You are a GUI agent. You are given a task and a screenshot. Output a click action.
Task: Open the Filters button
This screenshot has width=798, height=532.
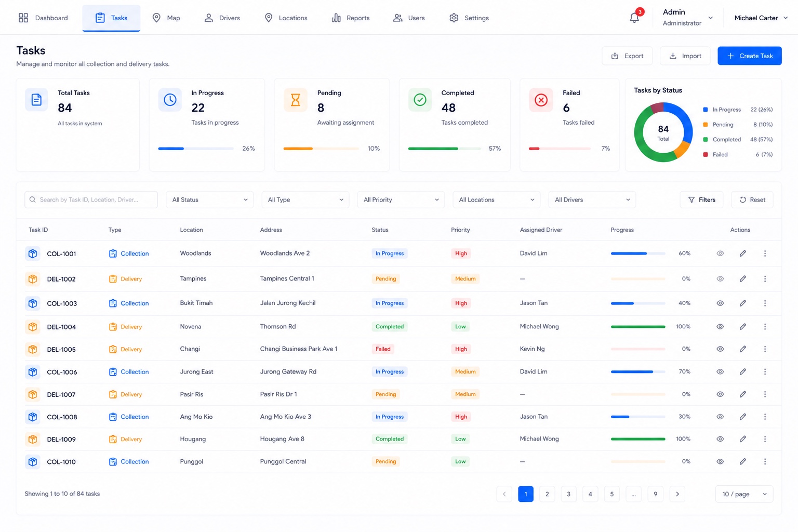pyautogui.click(x=701, y=199)
